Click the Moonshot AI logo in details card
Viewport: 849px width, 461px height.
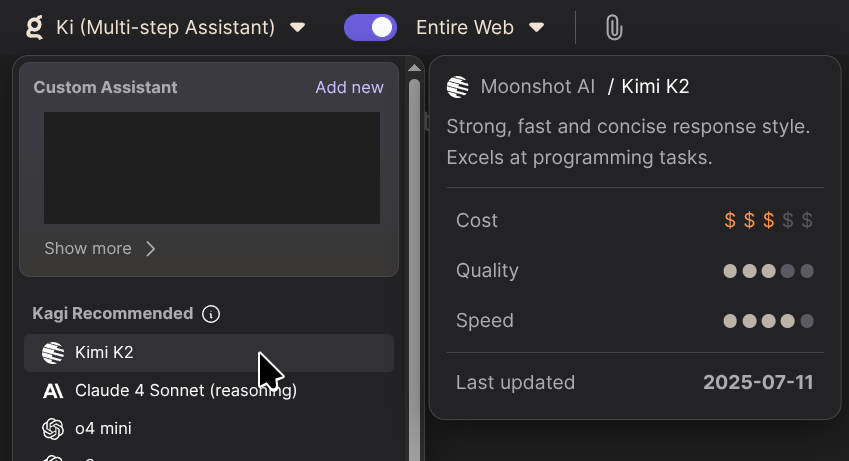[458, 87]
